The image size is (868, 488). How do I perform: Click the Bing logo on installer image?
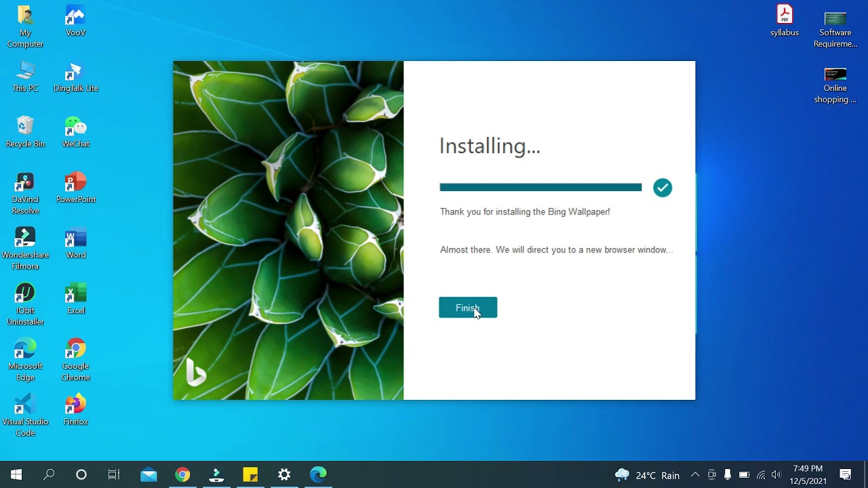(x=195, y=372)
